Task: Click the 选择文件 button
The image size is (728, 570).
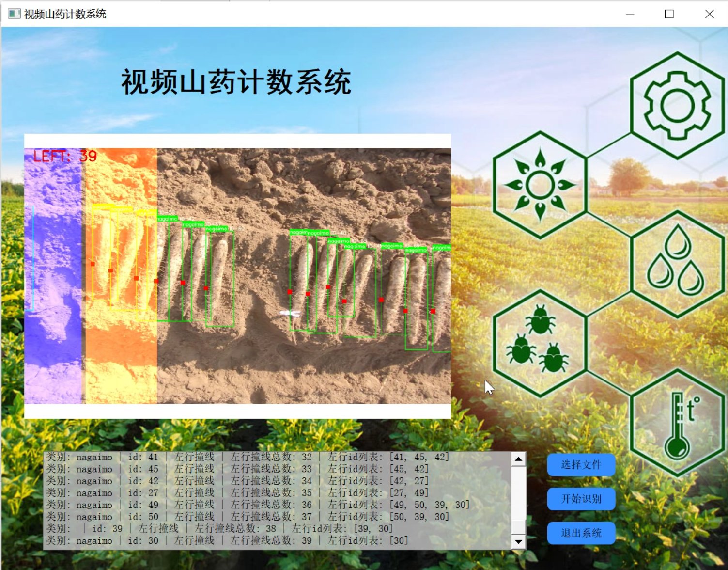Action: point(581,465)
